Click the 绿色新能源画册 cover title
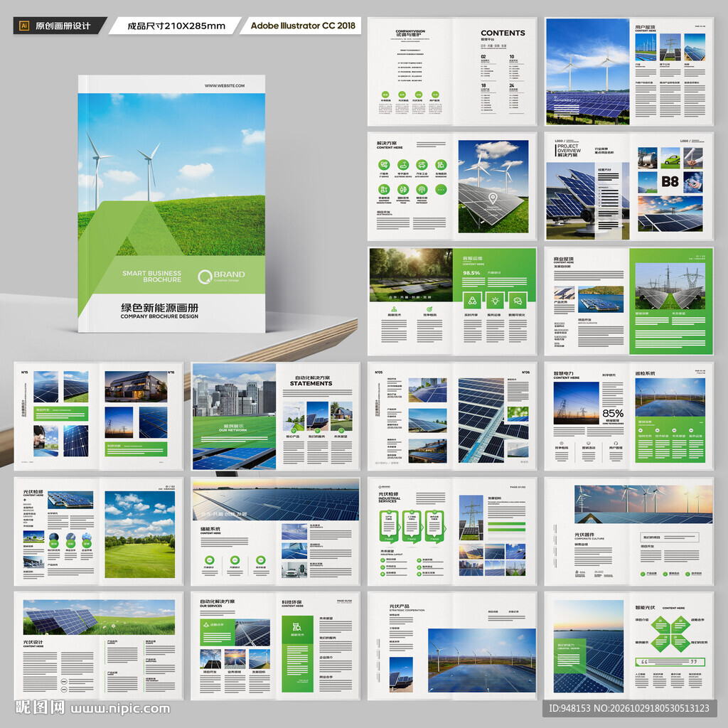This screenshot has height=728, width=728. point(159,308)
